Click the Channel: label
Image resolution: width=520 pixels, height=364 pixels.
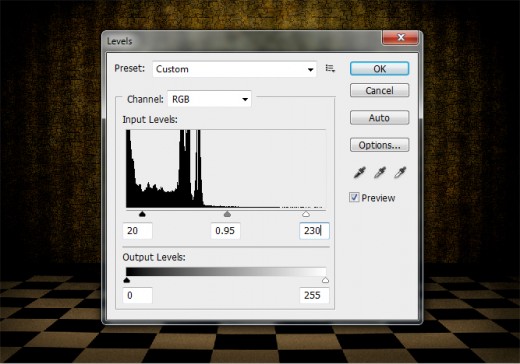[145, 99]
